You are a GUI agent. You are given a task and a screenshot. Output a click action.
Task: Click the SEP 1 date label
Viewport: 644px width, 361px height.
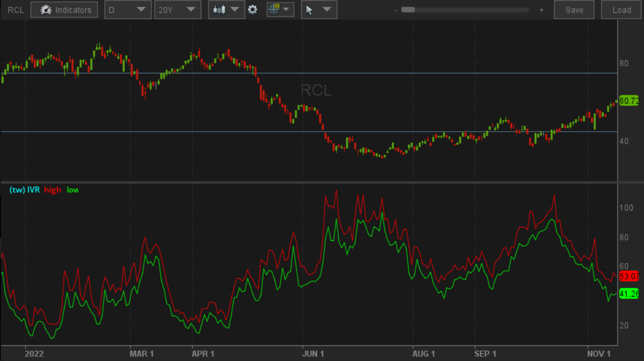[485, 354]
